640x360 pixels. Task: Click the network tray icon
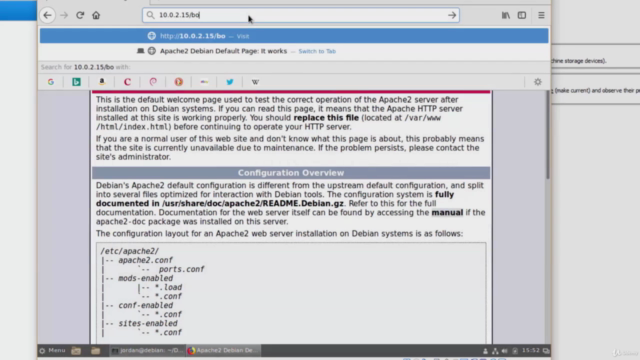495,351
